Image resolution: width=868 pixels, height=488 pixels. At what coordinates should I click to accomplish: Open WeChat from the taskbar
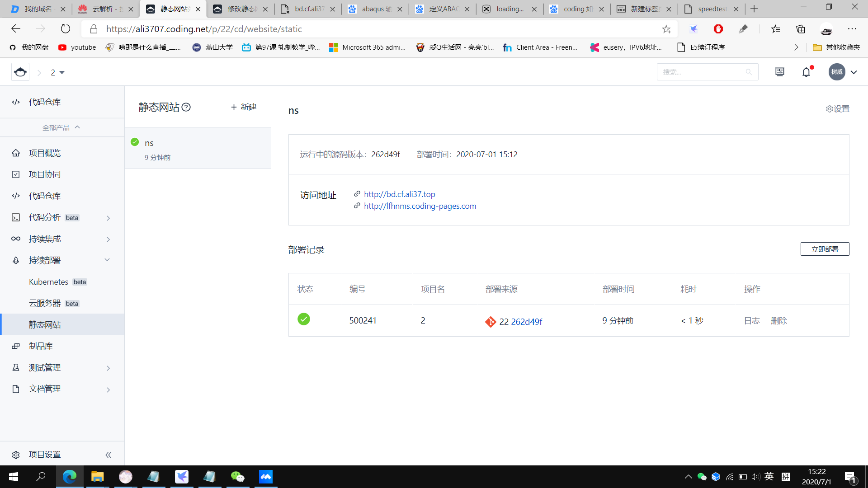coord(237,477)
